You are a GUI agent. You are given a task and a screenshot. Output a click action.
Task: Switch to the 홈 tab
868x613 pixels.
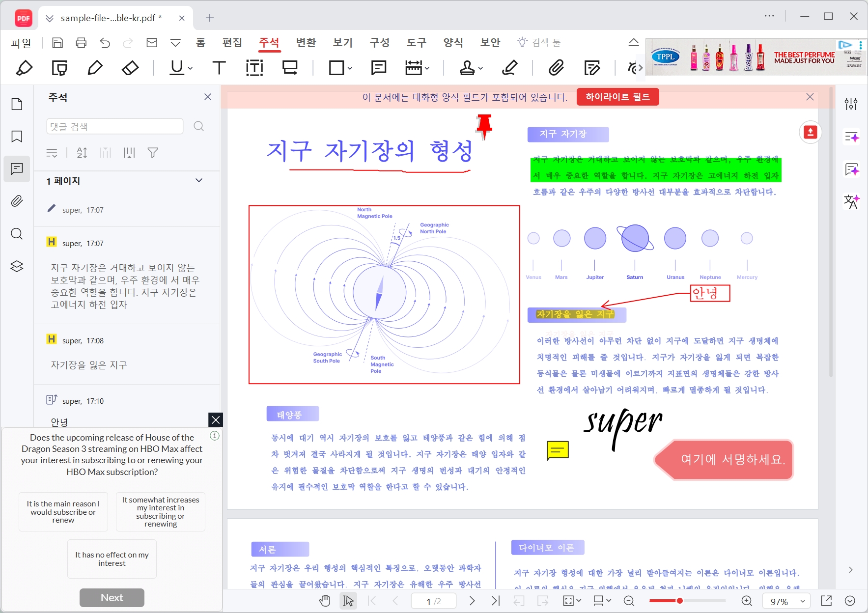point(200,43)
